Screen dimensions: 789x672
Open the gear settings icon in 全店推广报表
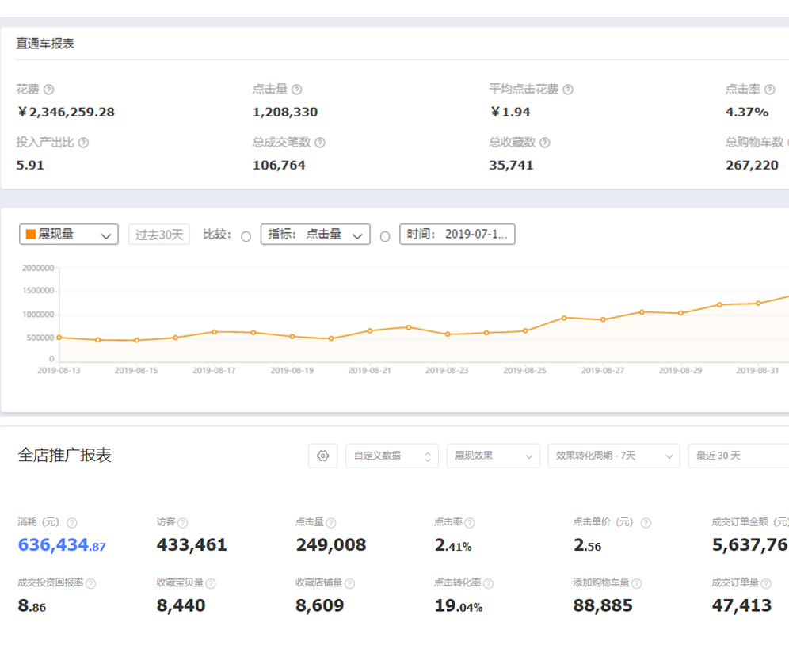(322, 456)
